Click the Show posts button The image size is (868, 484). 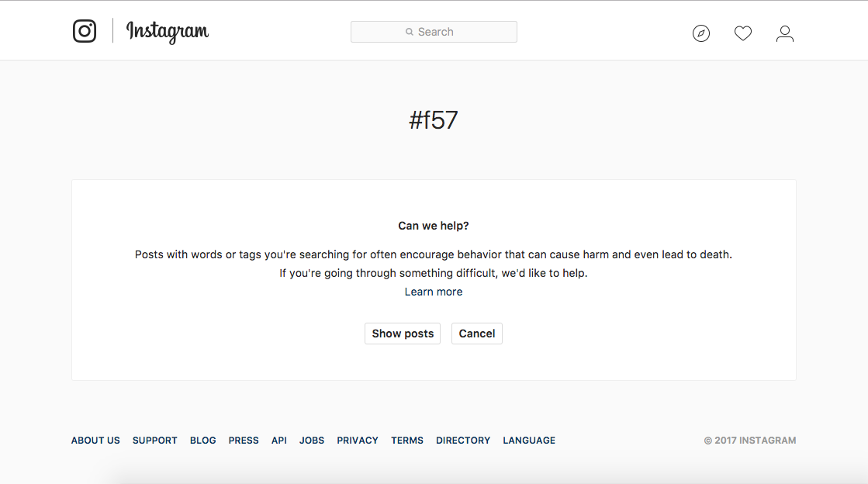(x=403, y=334)
